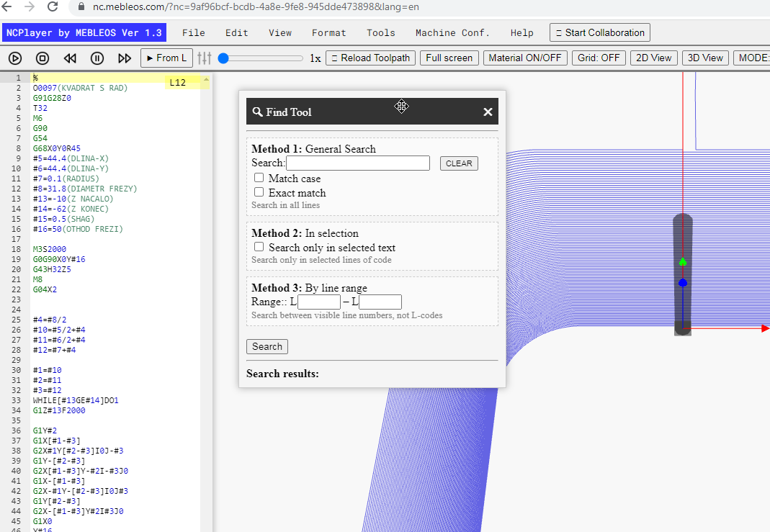Click the rewind playback icon

(x=70, y=58)
